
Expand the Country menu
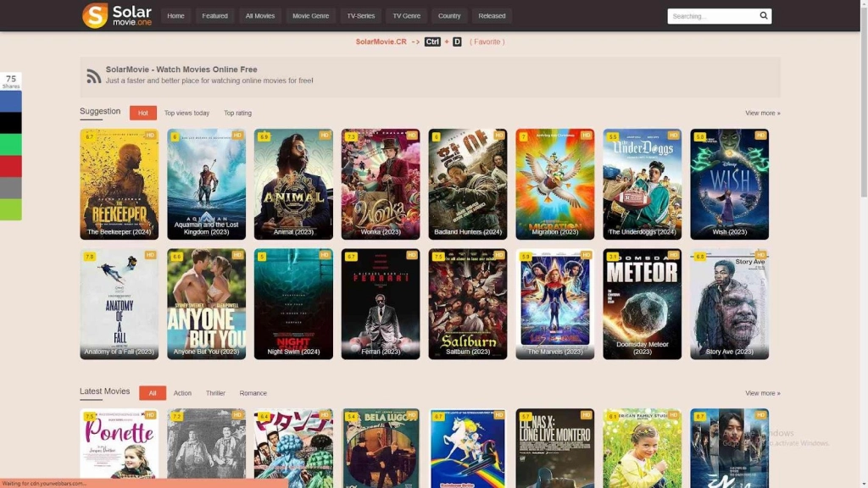point(449,16)
